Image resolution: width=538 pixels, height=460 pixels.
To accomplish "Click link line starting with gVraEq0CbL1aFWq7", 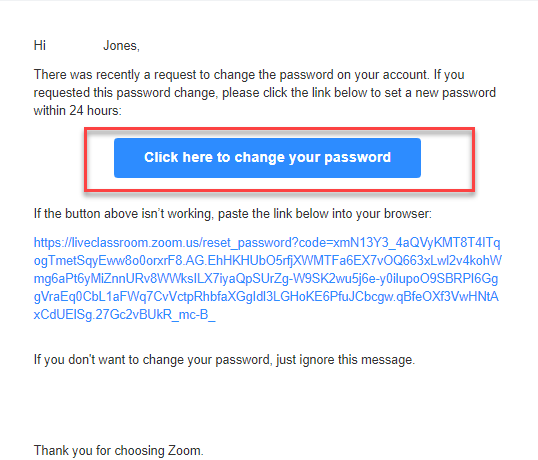I will click(266, 296).
